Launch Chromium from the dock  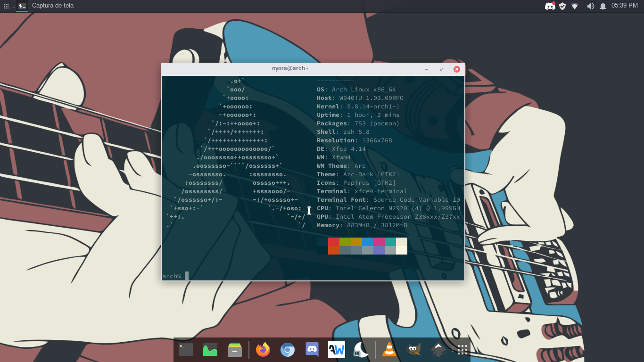coord(288,350)
